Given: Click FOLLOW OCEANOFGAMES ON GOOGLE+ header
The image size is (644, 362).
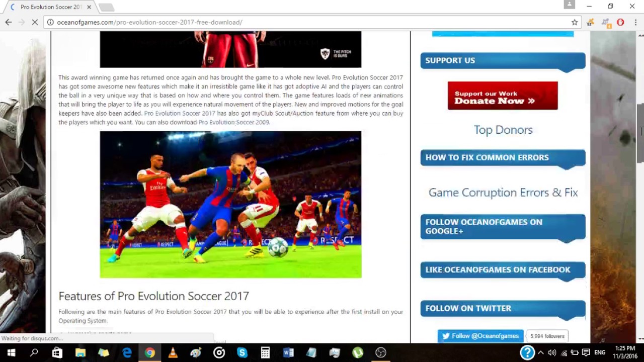Looking at the screenshot, I should pyautogui.click(x=503, y=227).
